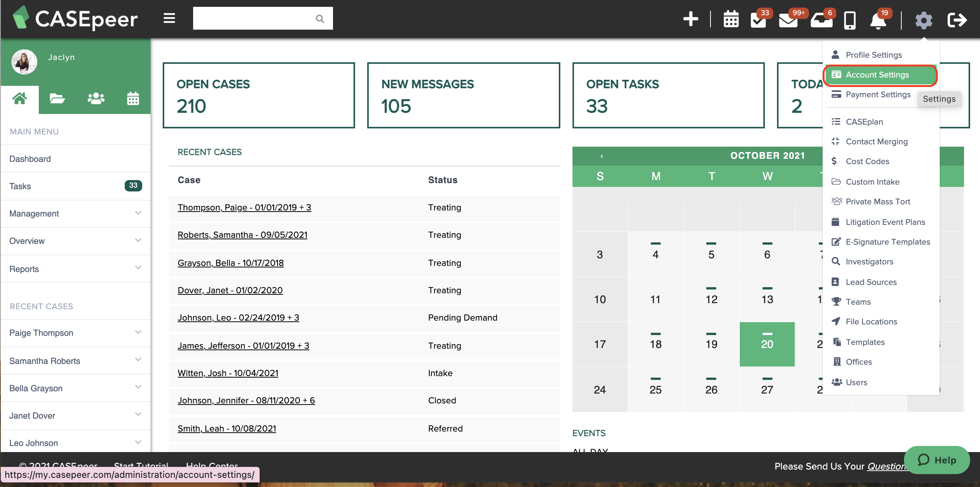Click the Help Center link

pyautogui.click(x=211, y=466)
